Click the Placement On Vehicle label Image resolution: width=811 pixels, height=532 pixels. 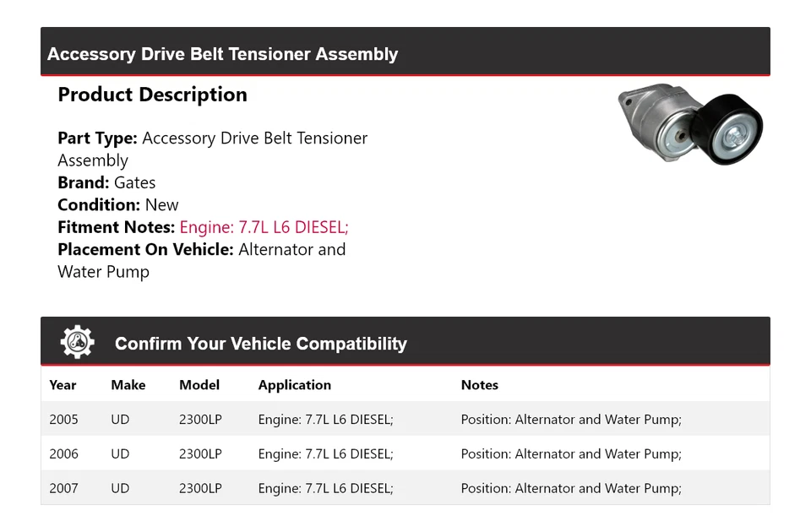[x=146, y=249]
